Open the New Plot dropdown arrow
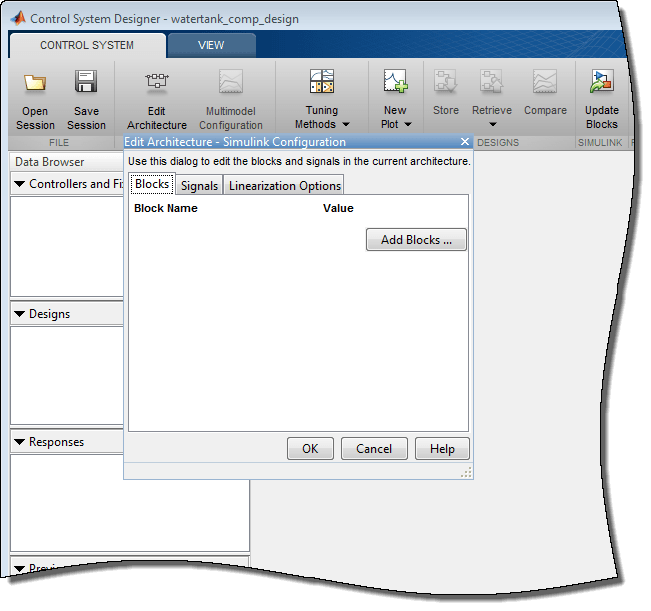 (408, 124)
